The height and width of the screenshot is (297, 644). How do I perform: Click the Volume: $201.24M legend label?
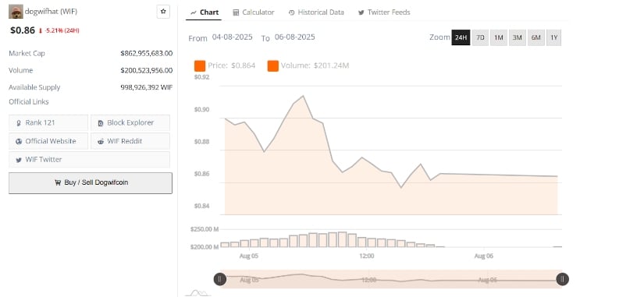[x=315, y=65]
